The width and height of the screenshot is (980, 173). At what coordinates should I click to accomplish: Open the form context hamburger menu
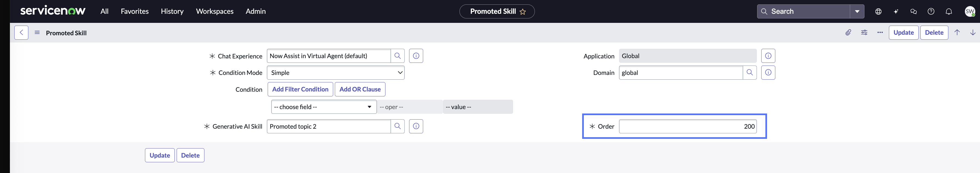[x=37, y=33]
